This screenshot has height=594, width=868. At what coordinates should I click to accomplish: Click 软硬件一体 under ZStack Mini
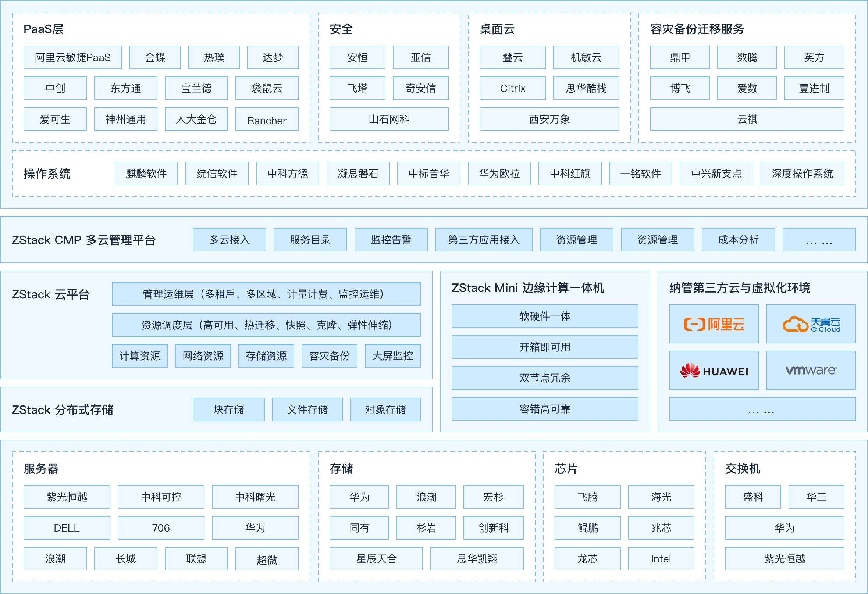(x=545, y=316)
